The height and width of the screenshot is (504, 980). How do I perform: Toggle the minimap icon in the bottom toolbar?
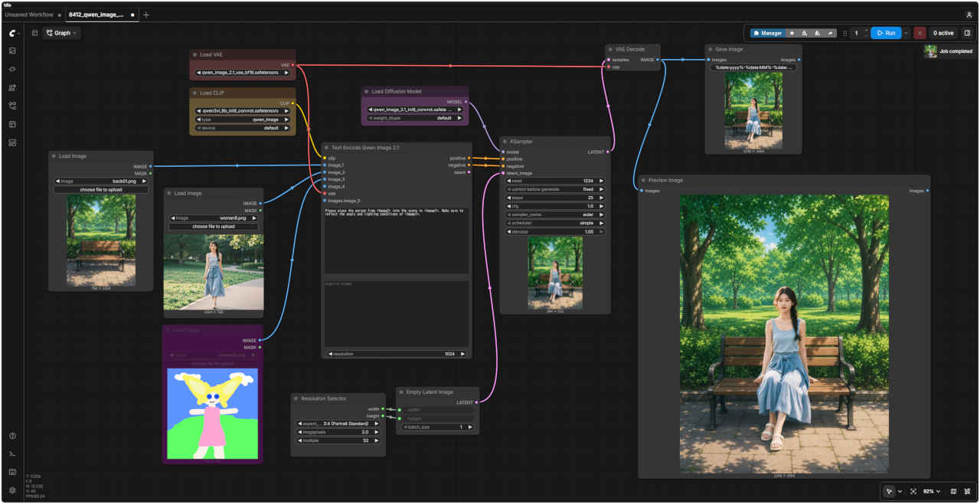pos(953,491)
